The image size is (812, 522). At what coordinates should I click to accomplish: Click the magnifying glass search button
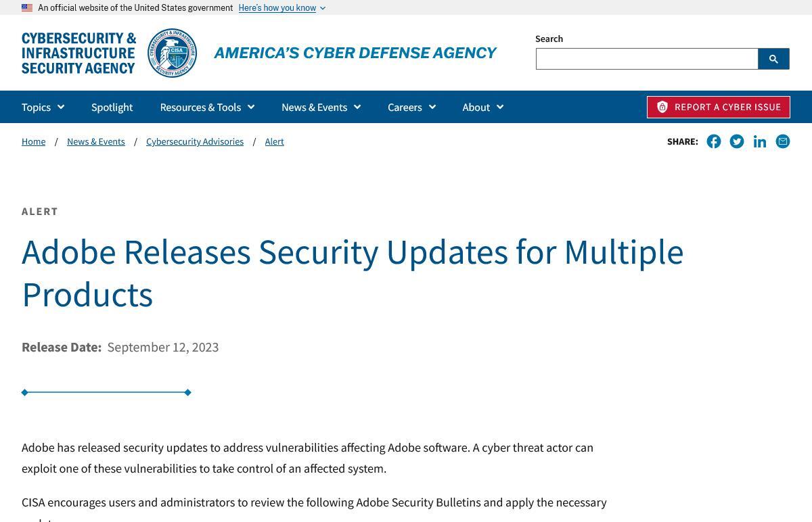773,59
